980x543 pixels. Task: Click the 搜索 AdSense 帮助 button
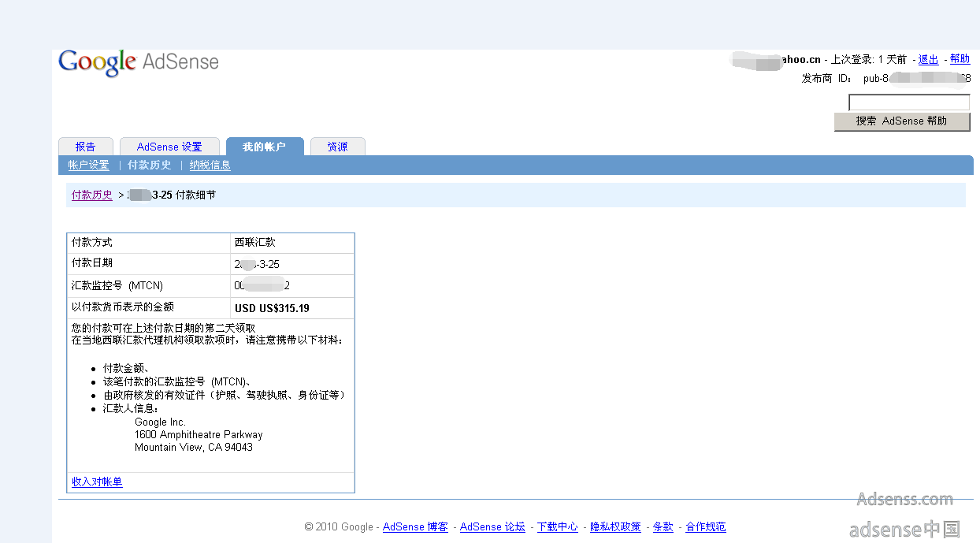[902, 121]
